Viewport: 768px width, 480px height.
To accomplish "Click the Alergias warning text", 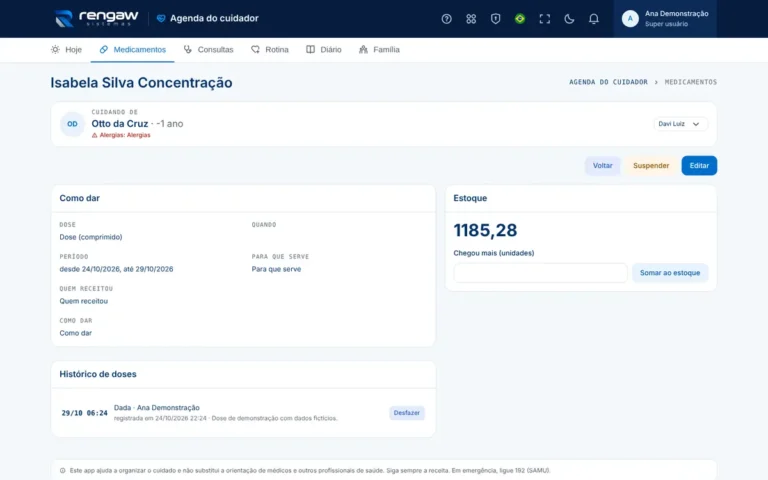I will pyautogui.click(x=121, y=135).
